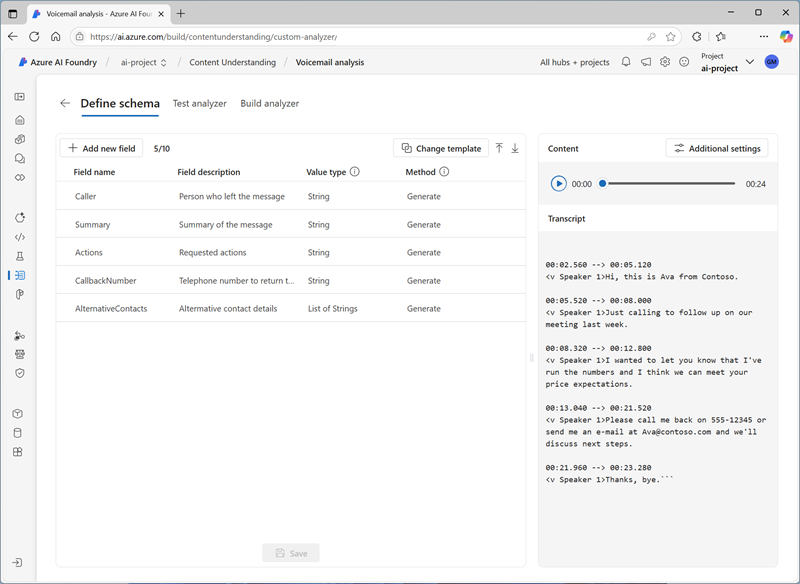This screenshot has width=800, height=584.
Task: Click Add new field button
Action: point(102,148)
